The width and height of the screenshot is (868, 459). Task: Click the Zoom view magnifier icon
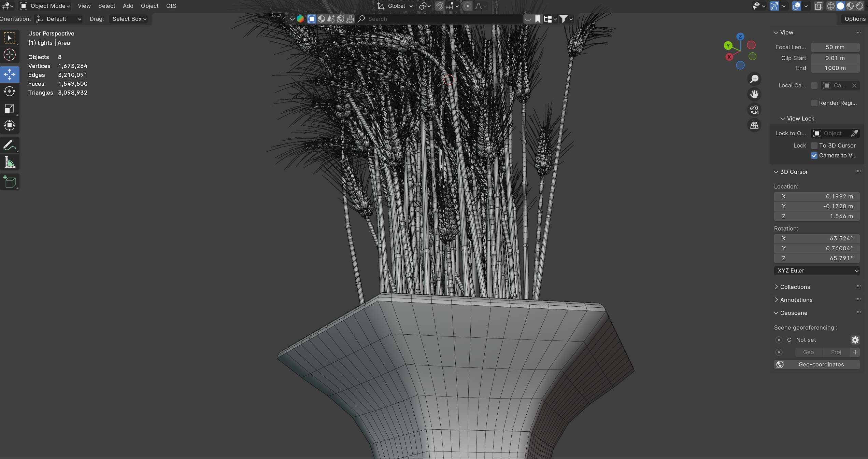(754, 79)
